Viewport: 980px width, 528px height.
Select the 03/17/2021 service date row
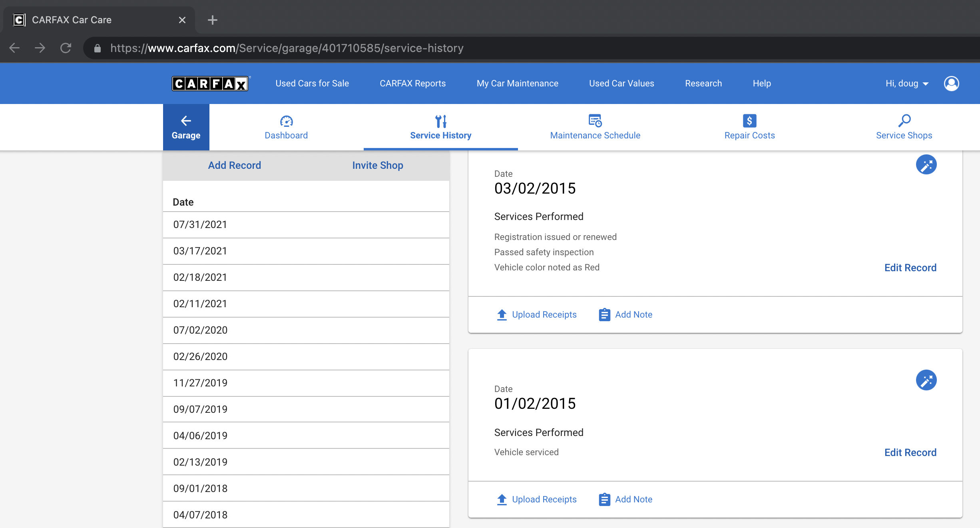tap(306, 251)
